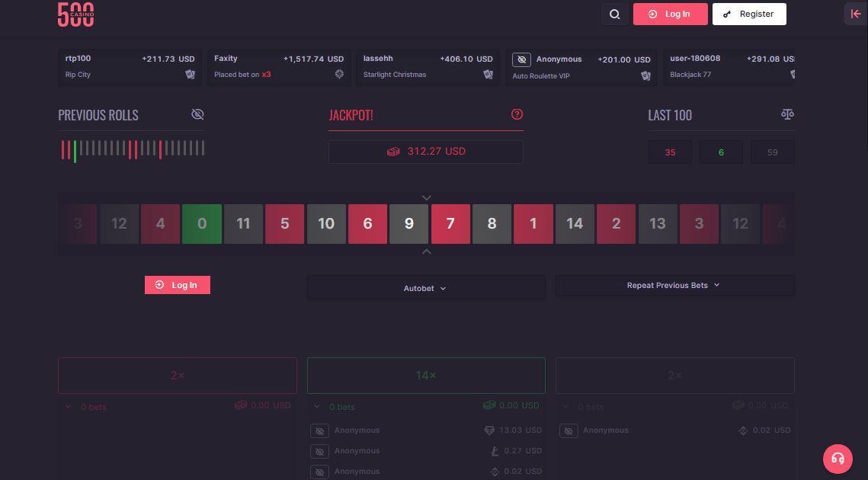Click hidden-user eye icon on Anonymous 13.03 bet
This screenshot has height=480, width=868.
[319, 431]
